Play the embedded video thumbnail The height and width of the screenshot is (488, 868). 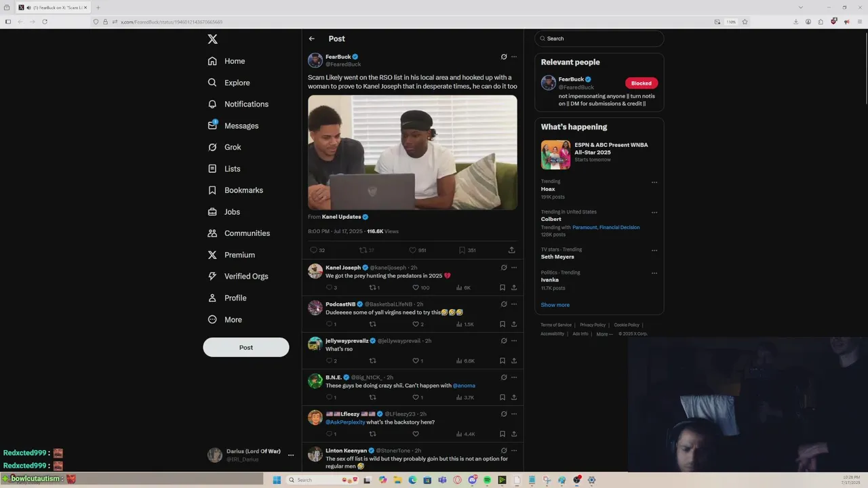pos(412,152)
